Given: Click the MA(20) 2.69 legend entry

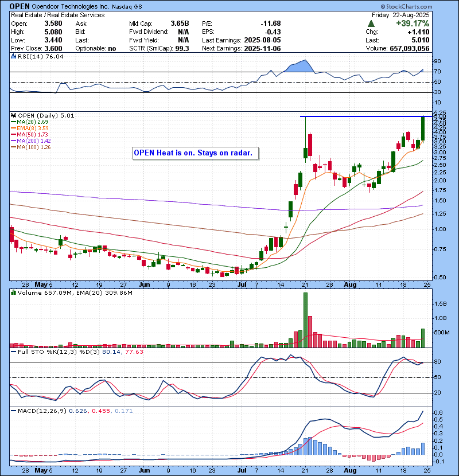Looking at the screenshot, I should click(30, 122).
